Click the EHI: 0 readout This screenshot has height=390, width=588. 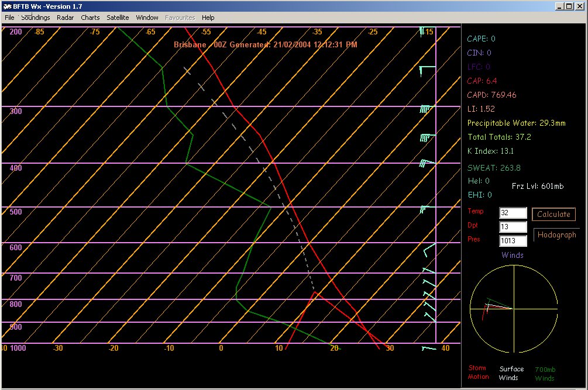click(480, 195)
